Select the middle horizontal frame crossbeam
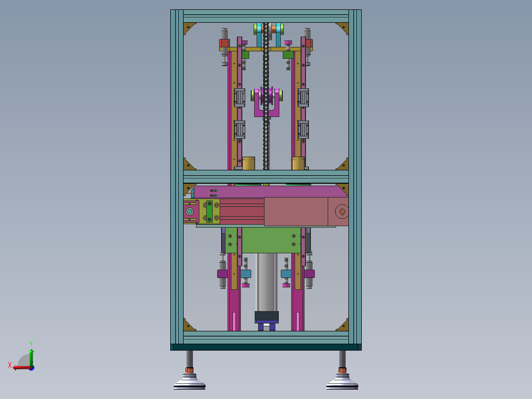This screenshot has width=532, height=399. (266, 177)
